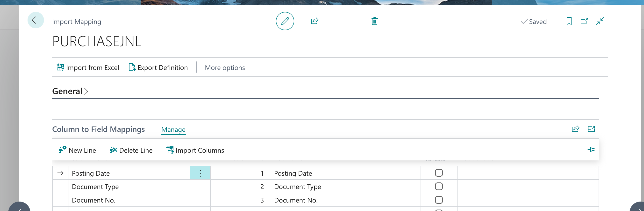This screenshot has width=644, height=211.
Task: Select Document Type cell in first column
Action: 129,187
